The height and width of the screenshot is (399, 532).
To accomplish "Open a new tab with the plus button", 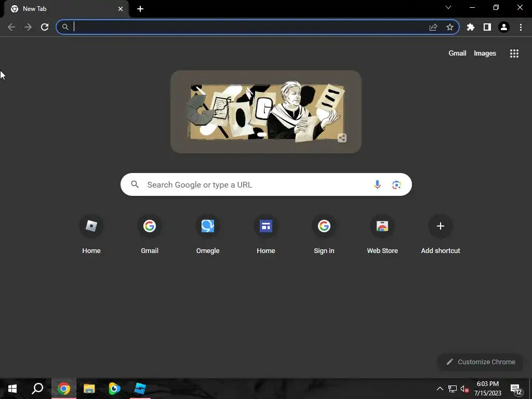I will 140,9.
